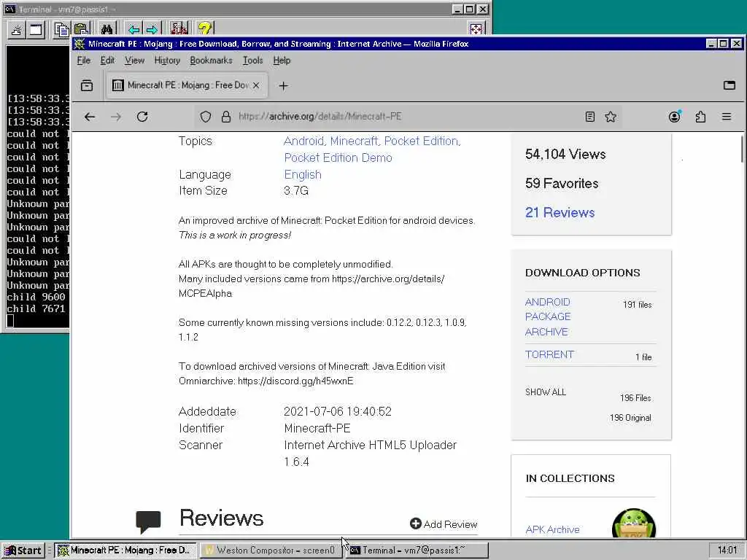The image size is (747, 560).
Task: Click the left arrow icon in Terminal toolbar
Action: [133, 29]
